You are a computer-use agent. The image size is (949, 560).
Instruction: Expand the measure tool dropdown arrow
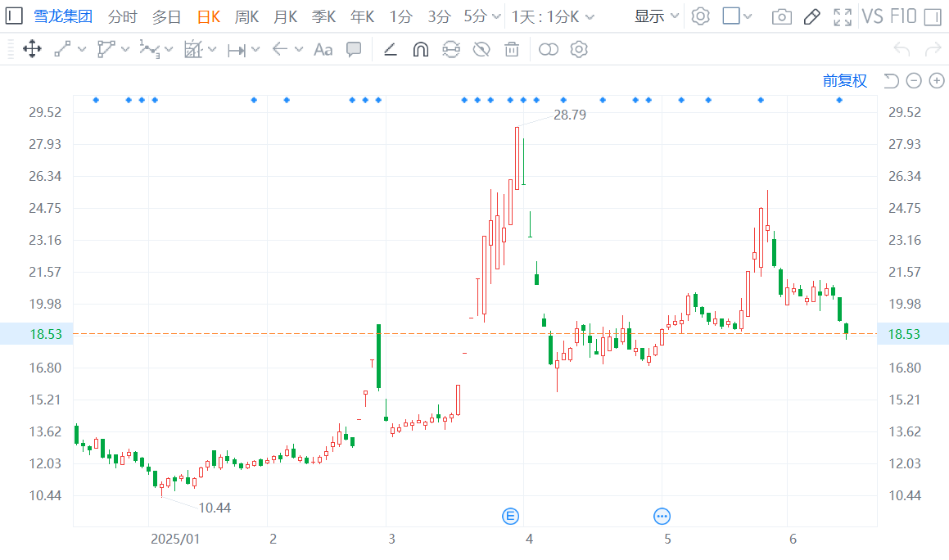point(212,50)
